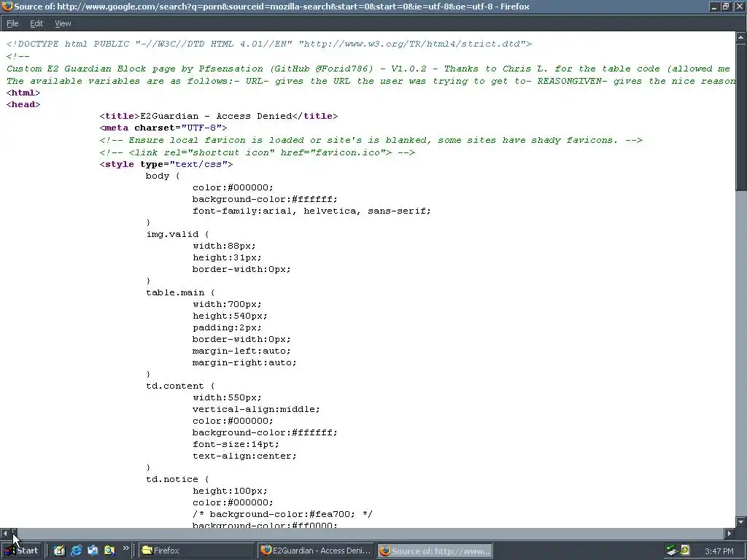The width and height of the screenshot is (747, 560).
Task: Click the img.valid selector line
Action: click(x=178, y=234)
